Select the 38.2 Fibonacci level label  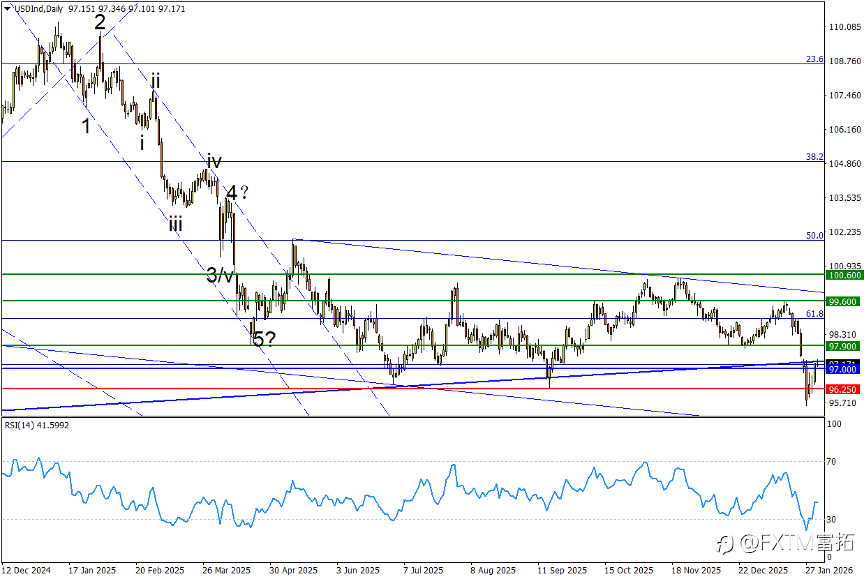[814, 156]
